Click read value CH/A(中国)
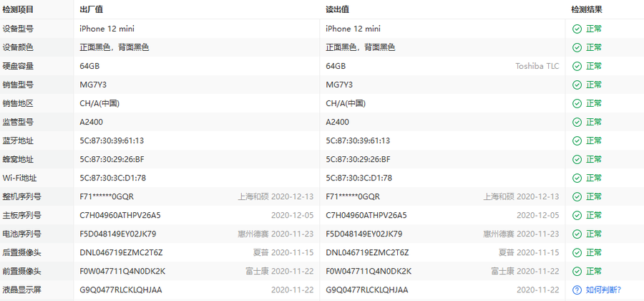This screenshot has width=644, height=301. pos(346,104)
